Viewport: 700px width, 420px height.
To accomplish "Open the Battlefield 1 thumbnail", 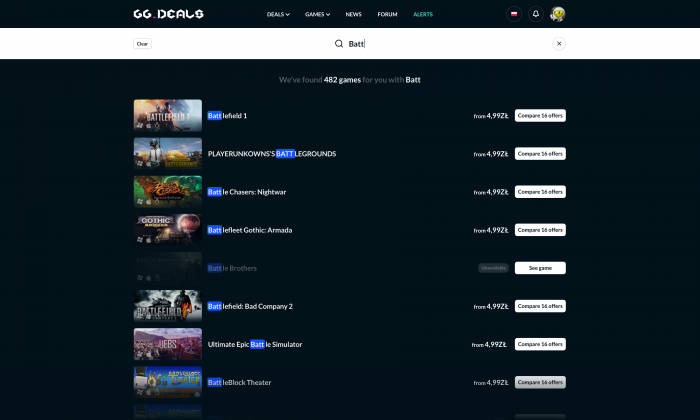I will point(168,115).
